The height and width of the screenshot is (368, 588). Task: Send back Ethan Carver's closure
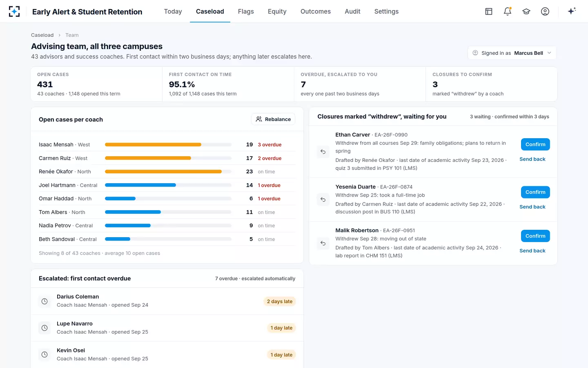pos(532,159)
